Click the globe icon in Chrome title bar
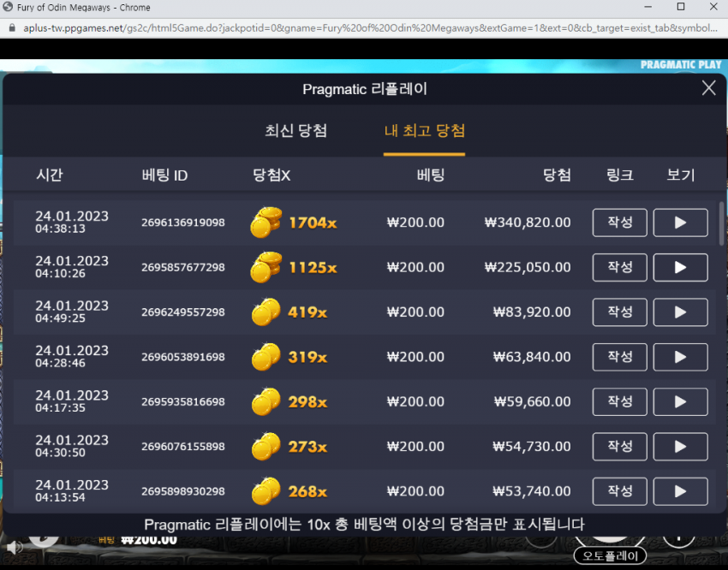This screenshot has width=728, height=570. click(8, 7)
